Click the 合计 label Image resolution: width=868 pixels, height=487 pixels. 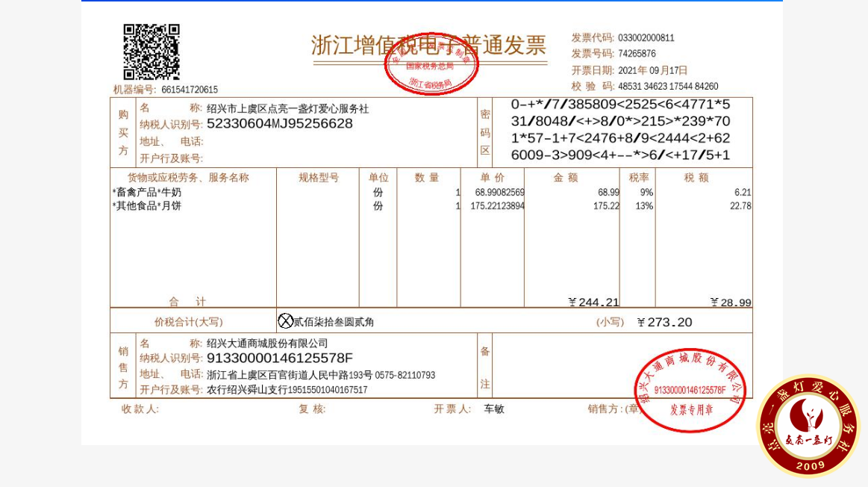click(187, 302)
